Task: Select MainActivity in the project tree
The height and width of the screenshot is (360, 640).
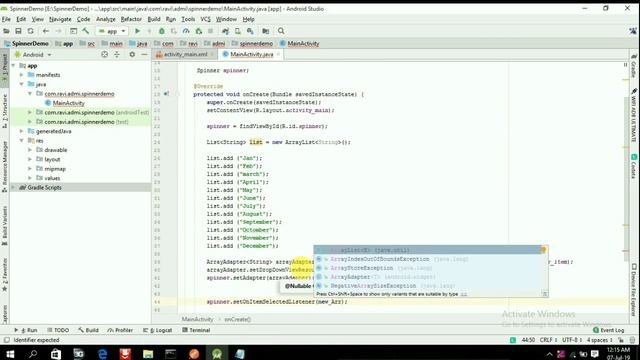Action: click(x=68, y=103)
